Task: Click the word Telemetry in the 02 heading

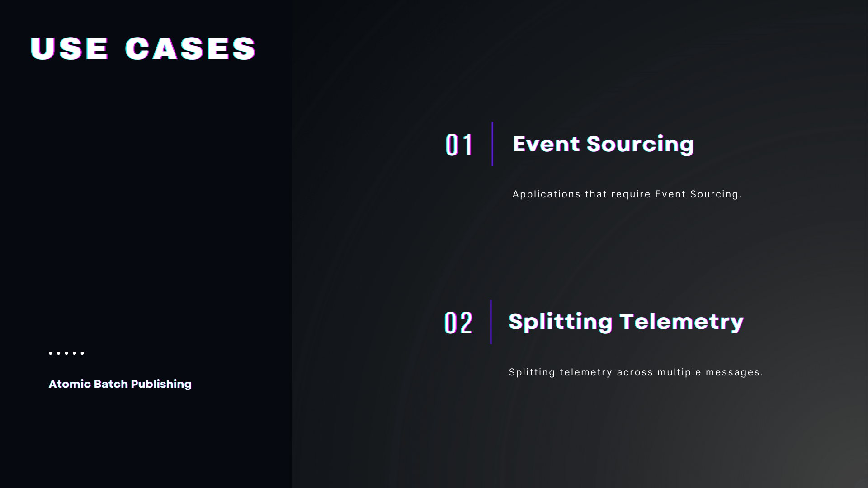Action: coord(681,322)
